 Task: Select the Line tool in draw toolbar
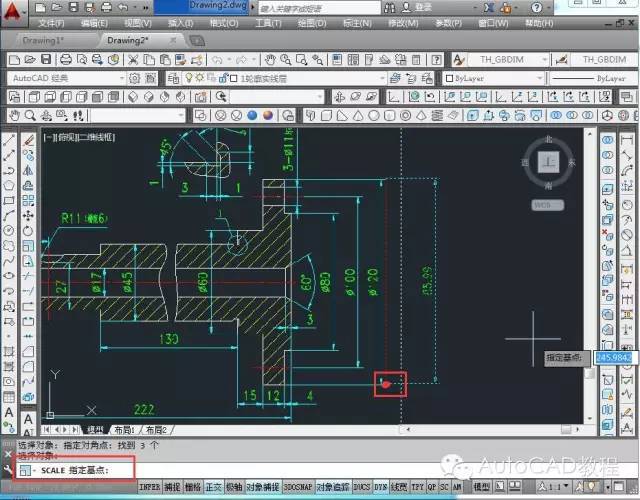coord(9,141)
